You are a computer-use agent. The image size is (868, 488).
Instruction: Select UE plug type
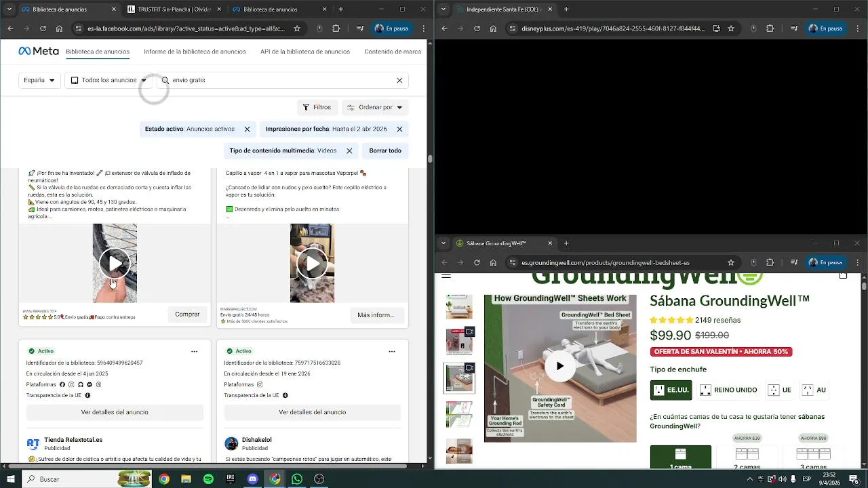coord(780,390)
